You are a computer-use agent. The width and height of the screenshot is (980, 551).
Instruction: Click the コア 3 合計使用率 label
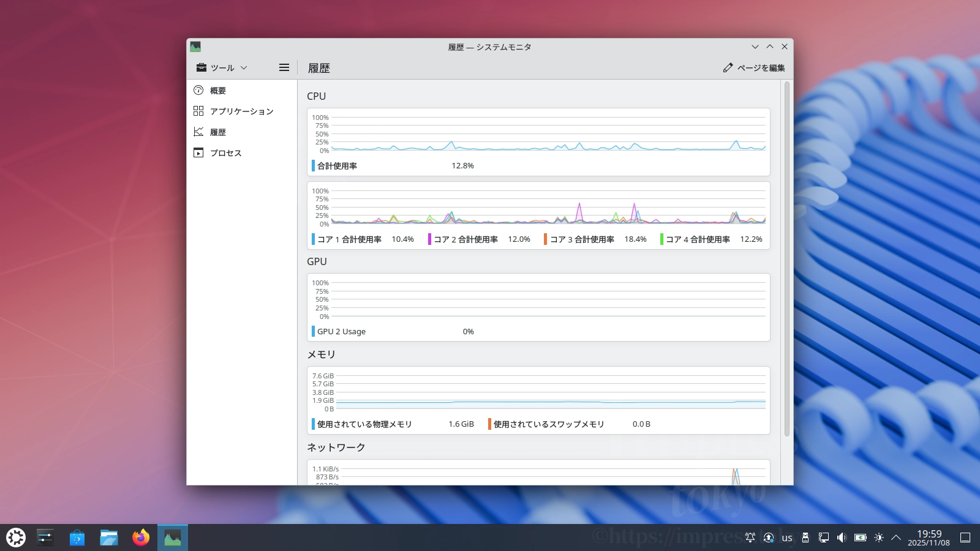click(x=582, y=239)
